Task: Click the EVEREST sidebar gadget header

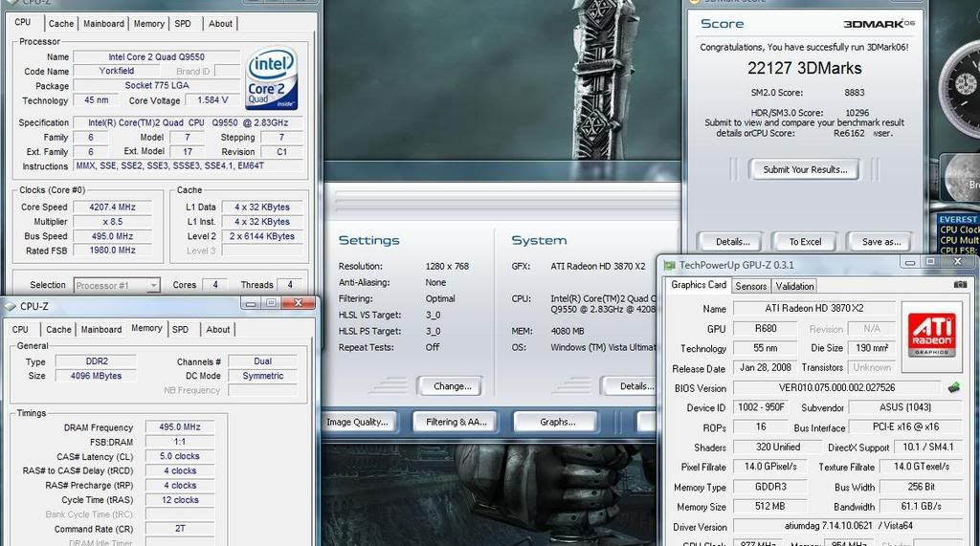Action: 958,219
